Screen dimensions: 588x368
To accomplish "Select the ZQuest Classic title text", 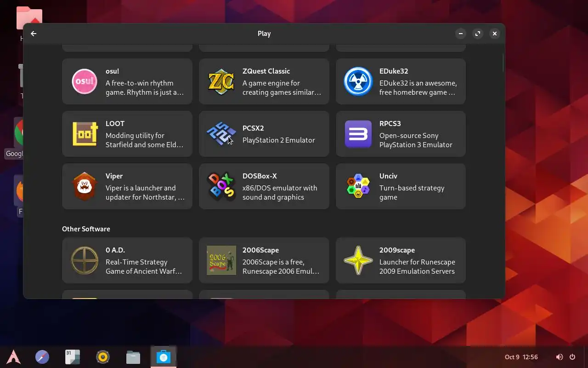I will (266, 71).
